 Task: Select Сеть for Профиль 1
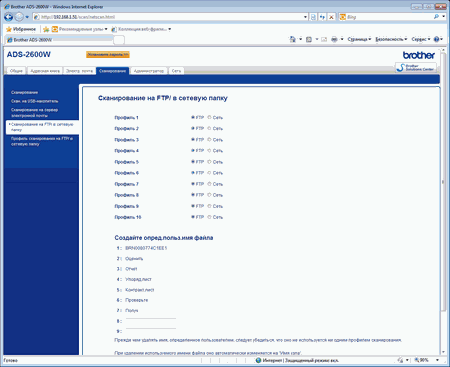209,117
